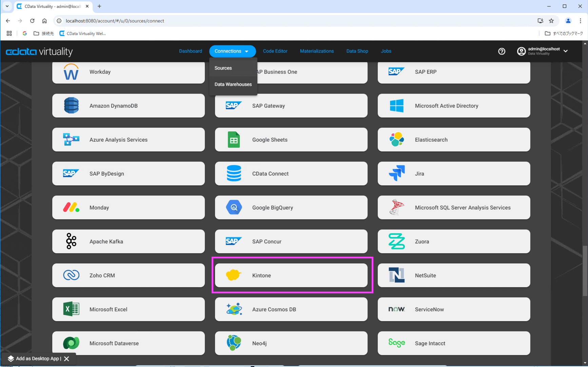
Task: Open the Jobs tab
Action: coord(386,51)
